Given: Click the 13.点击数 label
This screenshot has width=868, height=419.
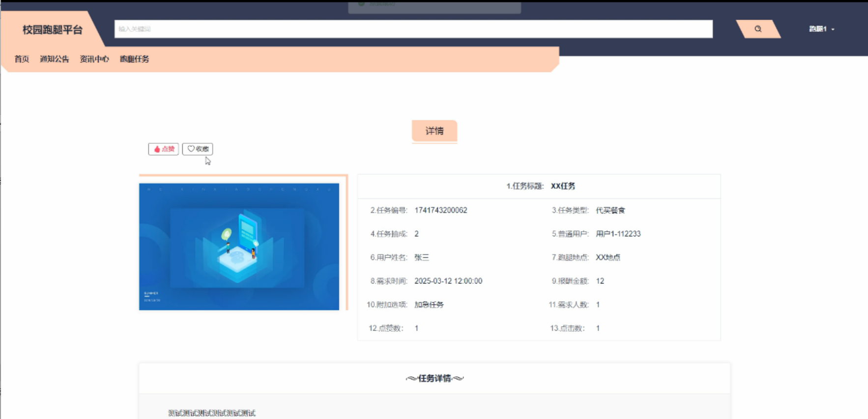Looking at the screenshot, I should 568,328.
